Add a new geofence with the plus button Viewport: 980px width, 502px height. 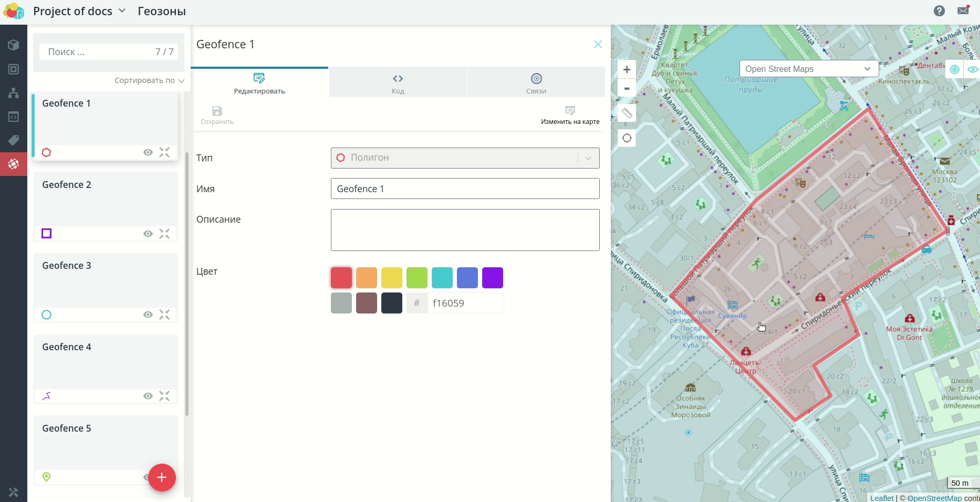(162, 477)
